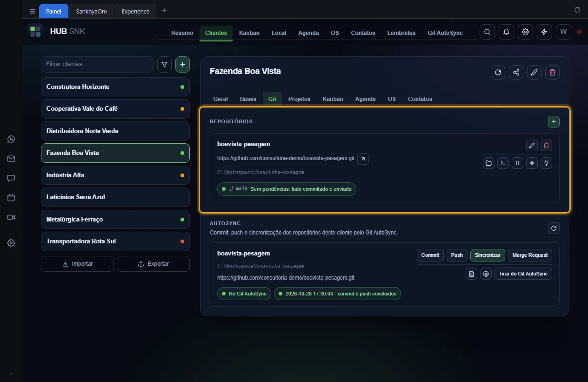Delete the Fazenda Boa Vista client with the trash icon

pos(552,72)
